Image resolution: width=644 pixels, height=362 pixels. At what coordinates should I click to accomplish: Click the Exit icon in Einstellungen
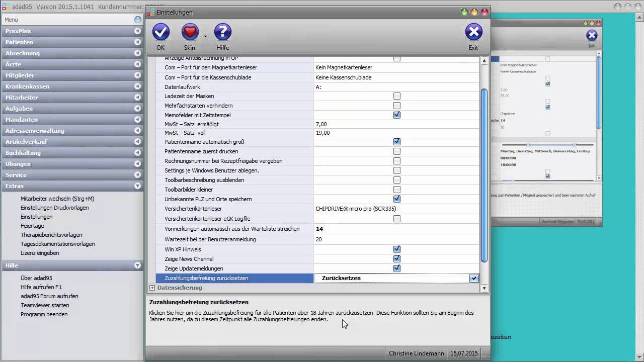(x=473, y=33)
